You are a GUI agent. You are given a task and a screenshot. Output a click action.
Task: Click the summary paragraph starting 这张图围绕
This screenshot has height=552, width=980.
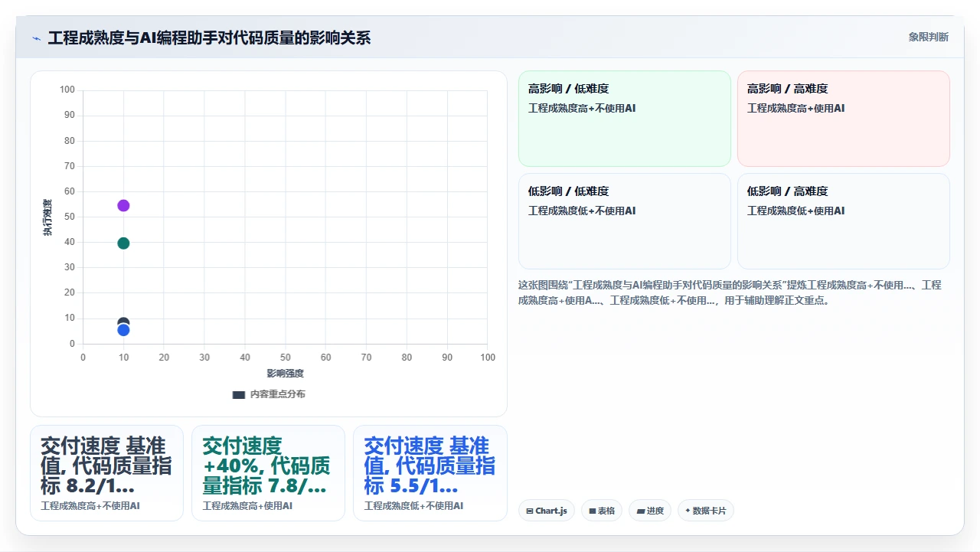pos(730,292)
